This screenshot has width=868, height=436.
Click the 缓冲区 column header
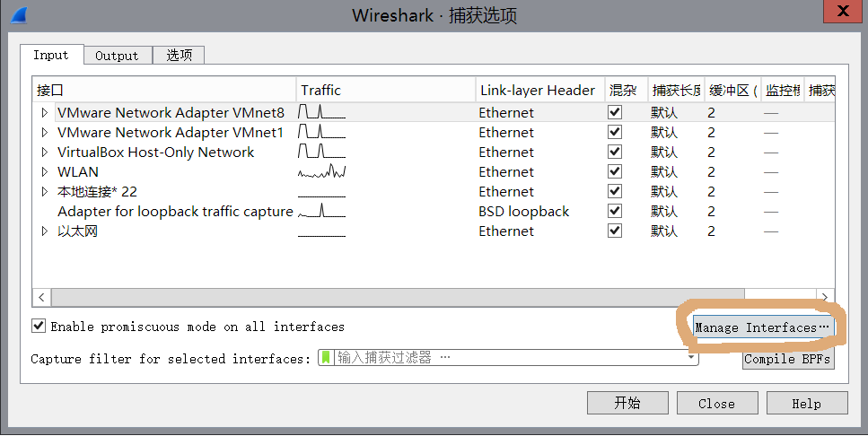pyautogui.click(x=733, y=91)
